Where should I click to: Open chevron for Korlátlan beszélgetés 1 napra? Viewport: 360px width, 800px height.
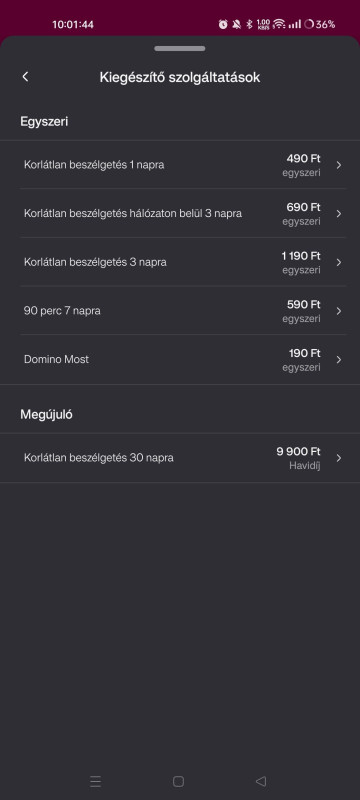click(x=339, y=165)
